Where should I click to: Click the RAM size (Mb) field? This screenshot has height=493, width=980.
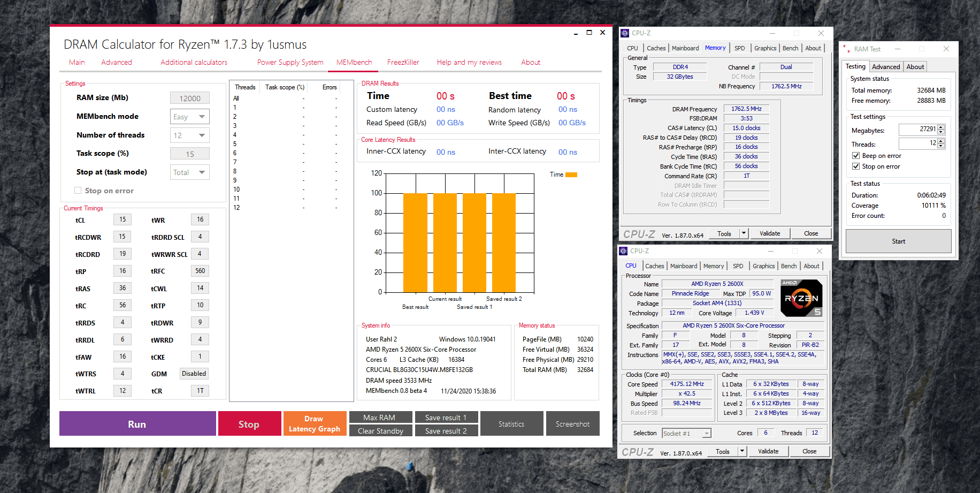(190, 98)
